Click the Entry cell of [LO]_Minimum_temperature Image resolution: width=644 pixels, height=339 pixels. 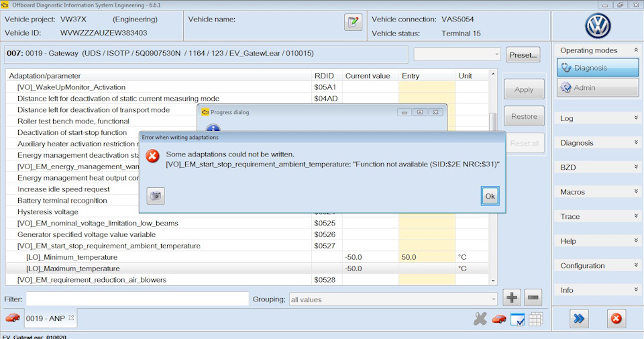click(427, 257)
